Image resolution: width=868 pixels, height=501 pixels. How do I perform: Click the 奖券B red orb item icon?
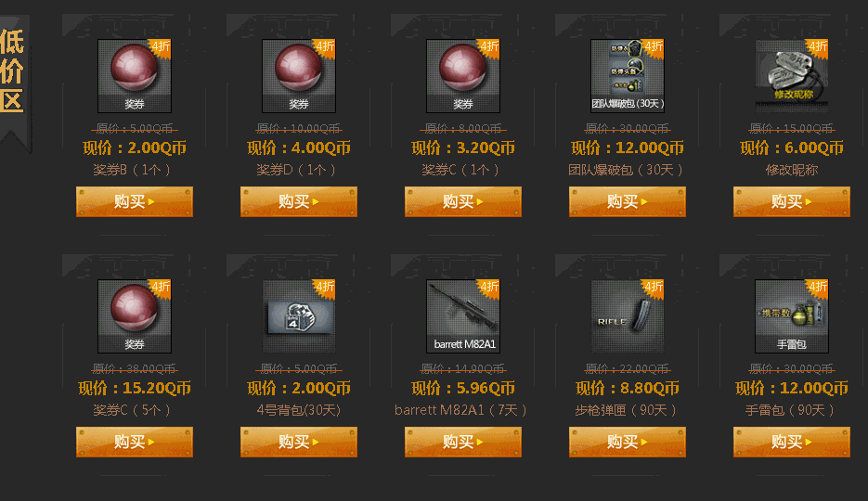[135, 76]
